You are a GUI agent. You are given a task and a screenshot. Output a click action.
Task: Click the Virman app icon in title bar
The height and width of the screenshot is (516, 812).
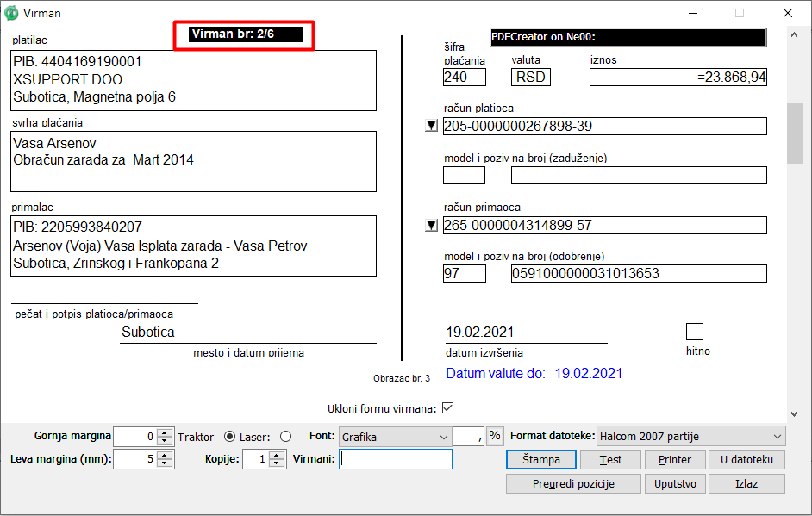12,13
